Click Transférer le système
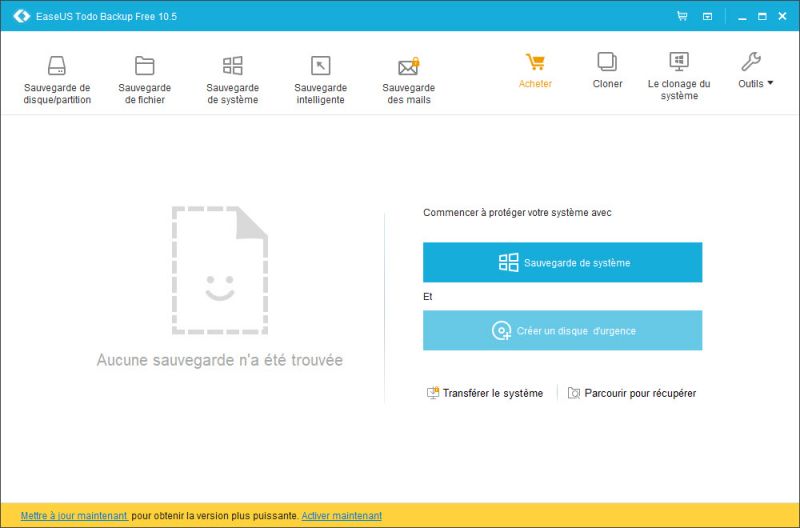800x528 pixels. pyautogui.click(x=485, y=393)
